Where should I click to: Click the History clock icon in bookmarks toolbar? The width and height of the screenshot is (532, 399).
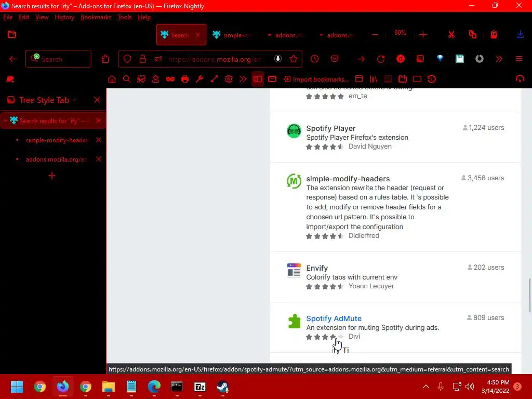(432, 79)
